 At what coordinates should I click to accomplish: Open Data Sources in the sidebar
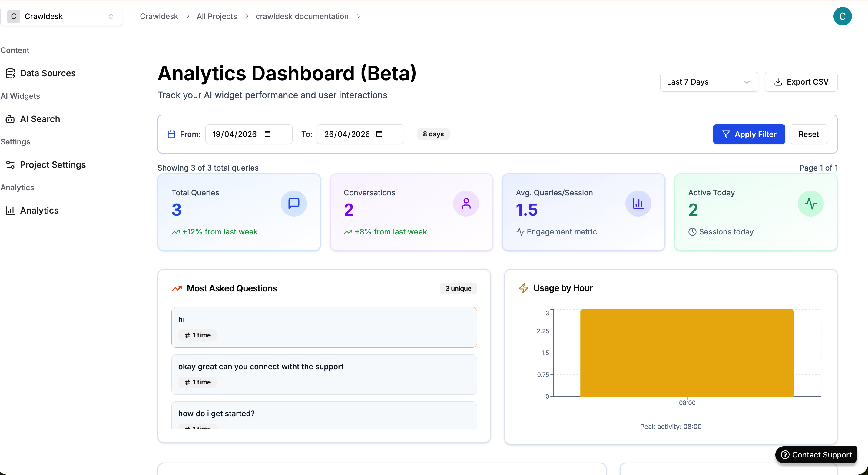[x=48, y=73]
